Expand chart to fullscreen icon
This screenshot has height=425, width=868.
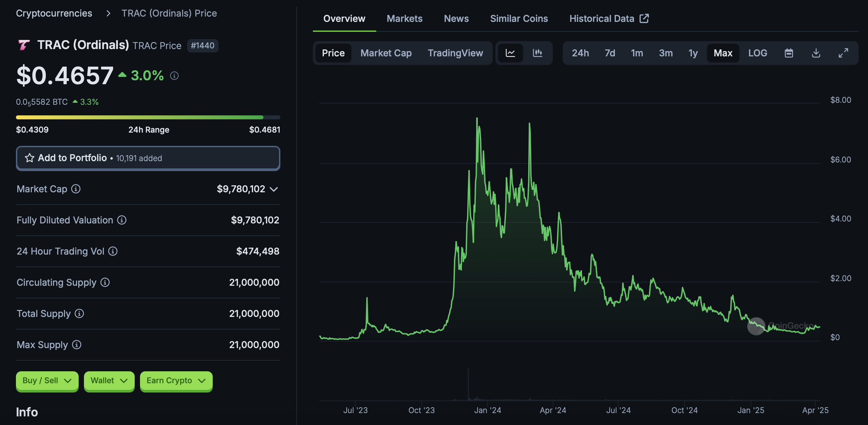[843, 53]
